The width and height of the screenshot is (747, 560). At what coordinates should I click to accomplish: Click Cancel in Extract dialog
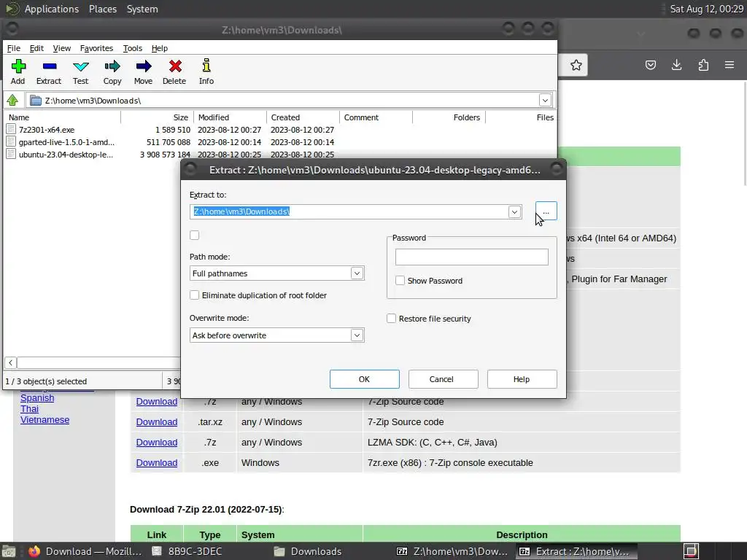pyautogui.click(x=443, y=379)
